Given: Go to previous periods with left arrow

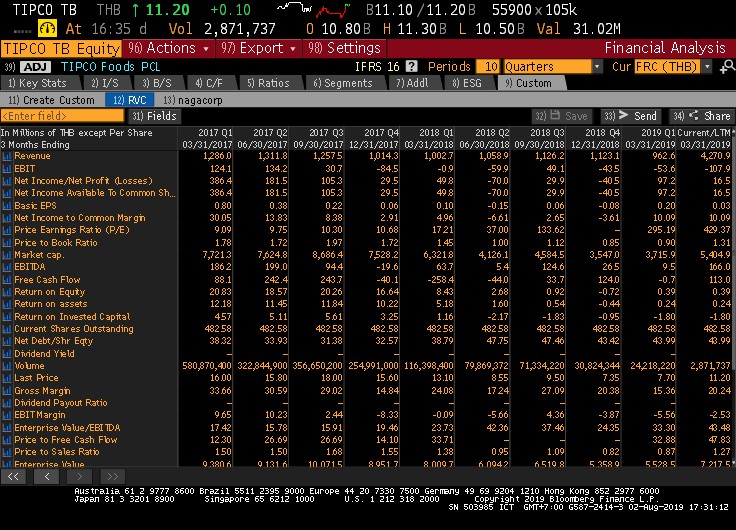Looking at the screenshot, I should (47, 477).
